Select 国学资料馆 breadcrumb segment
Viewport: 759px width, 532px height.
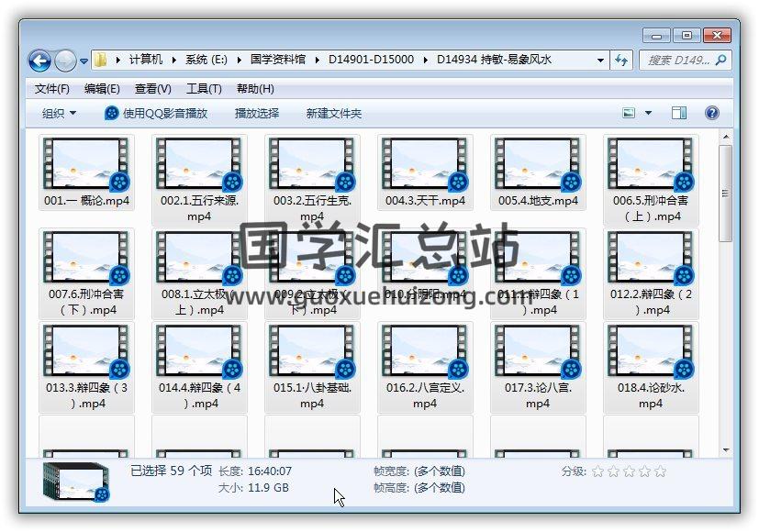(278, 60)
